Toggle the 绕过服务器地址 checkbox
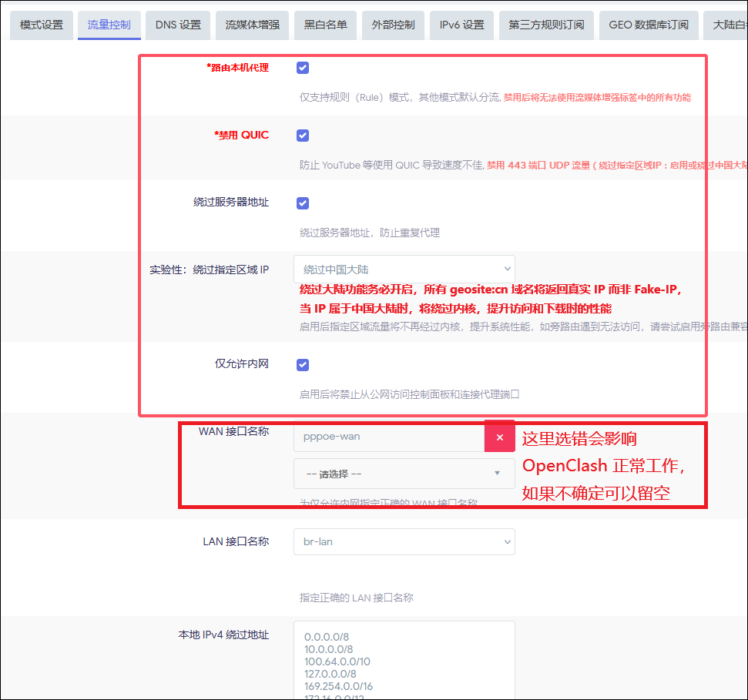Image resolution: width=748 pixels, height=700 pixels. tap(303, 203)
